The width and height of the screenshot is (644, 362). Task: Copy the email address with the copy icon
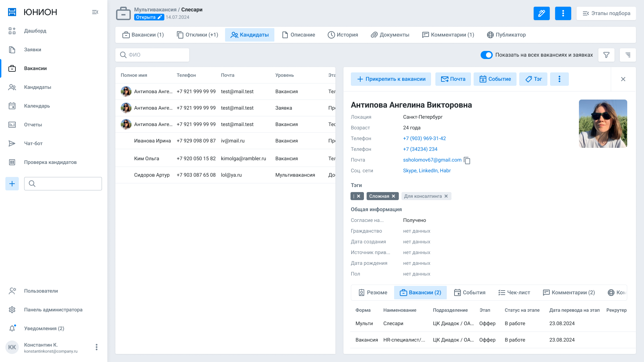tap(467, 161)
